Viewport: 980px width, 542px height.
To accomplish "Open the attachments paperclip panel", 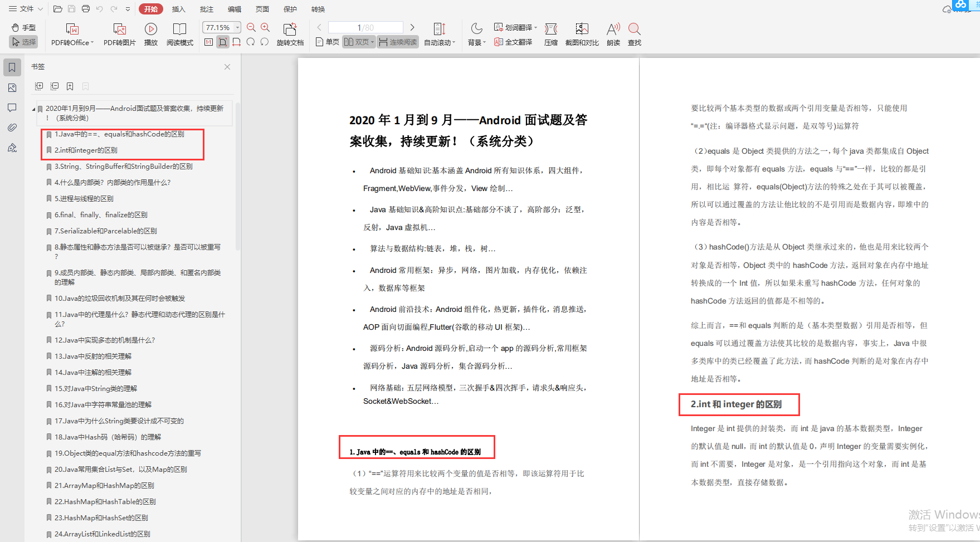I will click(x=12, y=128).
